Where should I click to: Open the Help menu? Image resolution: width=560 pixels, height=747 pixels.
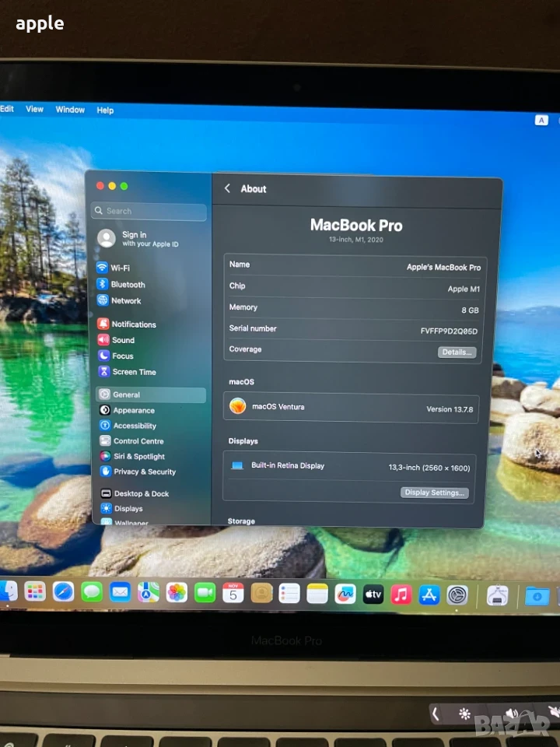[x=105, y=110]
